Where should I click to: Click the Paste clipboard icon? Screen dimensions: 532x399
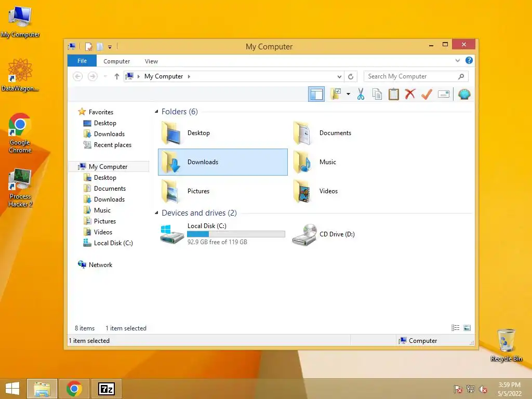tap(394, 94)
